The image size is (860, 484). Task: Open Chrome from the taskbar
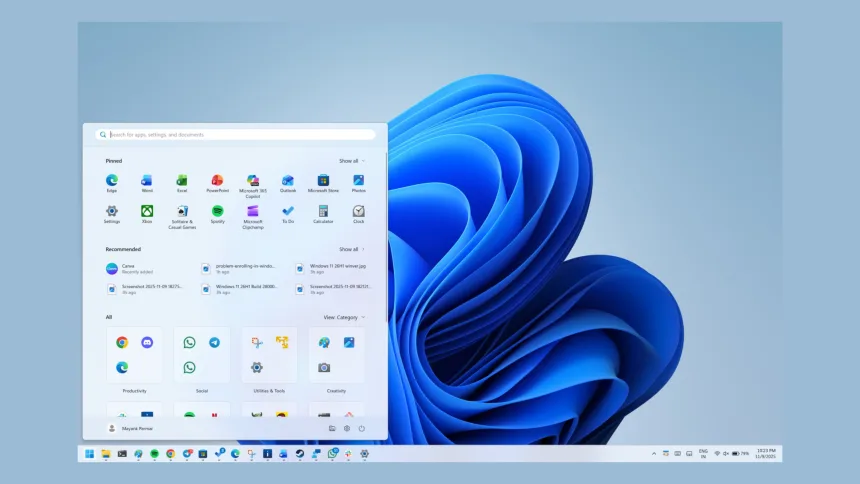(171, 454)
